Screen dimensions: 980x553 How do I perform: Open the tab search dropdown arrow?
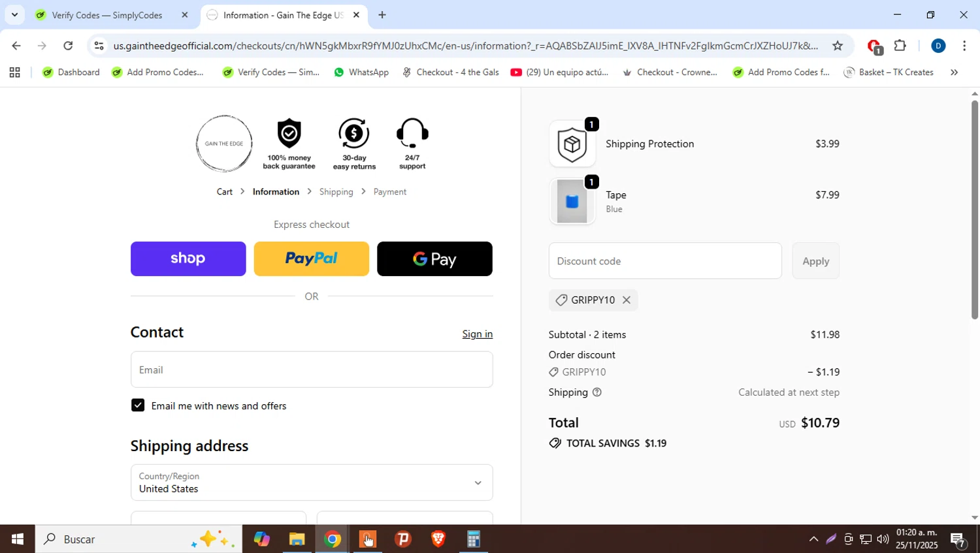14,14
